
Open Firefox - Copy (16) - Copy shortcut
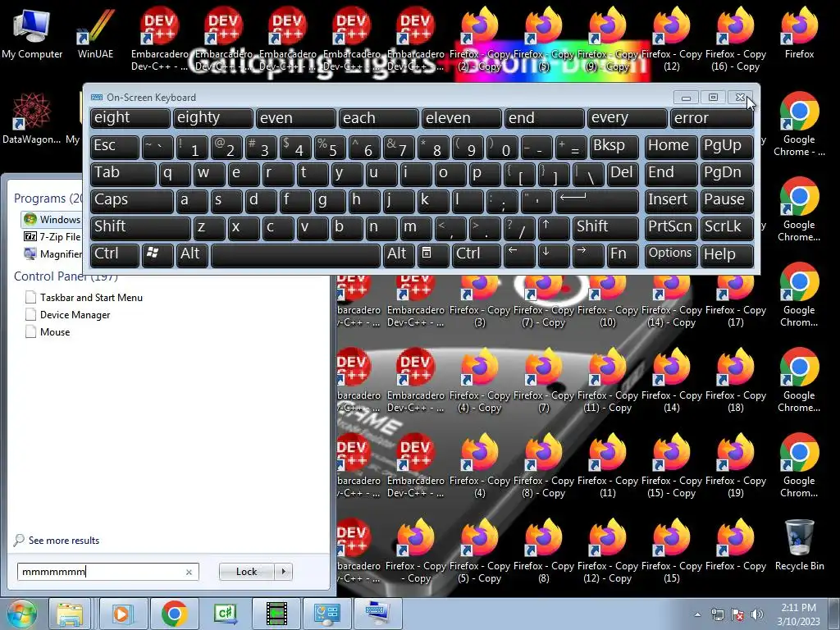coord(736,39)
